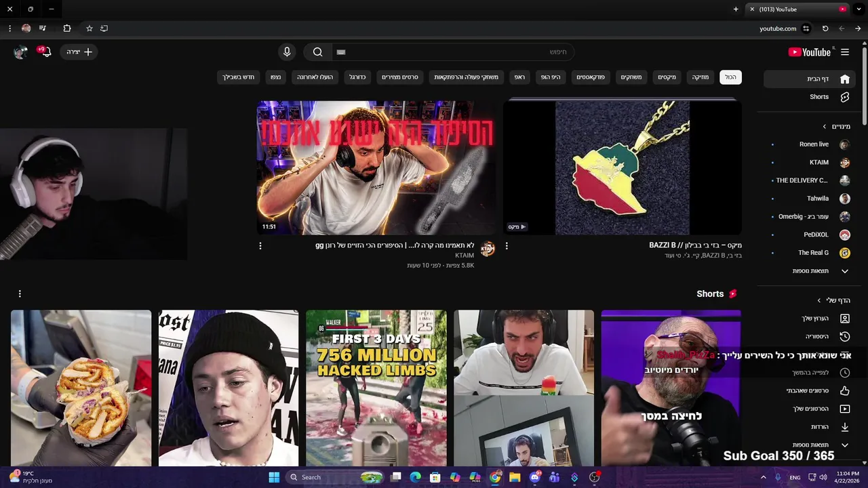This screenshot has width=868, height=488.
Task: Open options menu for KTAIM video
Action: [x=260, y=246]
